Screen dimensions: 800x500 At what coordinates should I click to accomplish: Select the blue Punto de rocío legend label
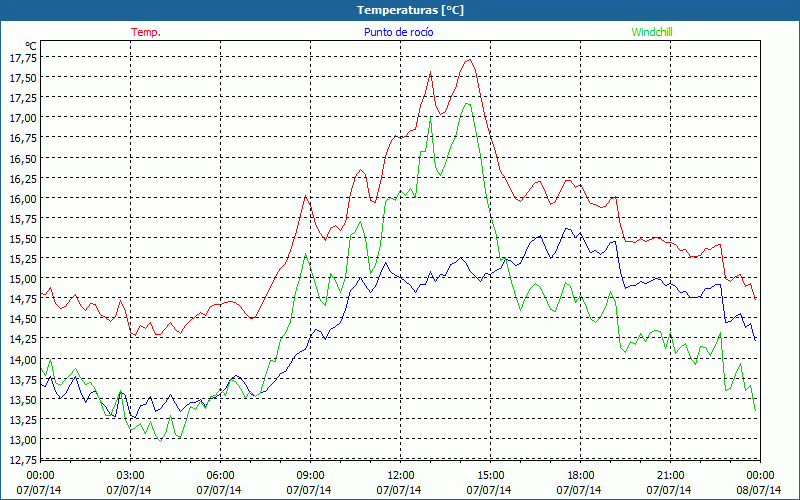[398, 32]
